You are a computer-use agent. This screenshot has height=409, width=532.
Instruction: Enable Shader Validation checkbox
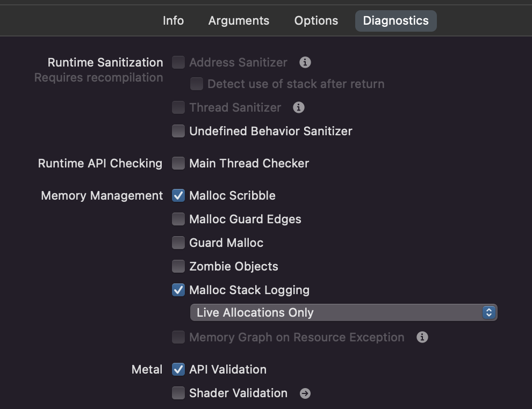click(x=178, y=393)
